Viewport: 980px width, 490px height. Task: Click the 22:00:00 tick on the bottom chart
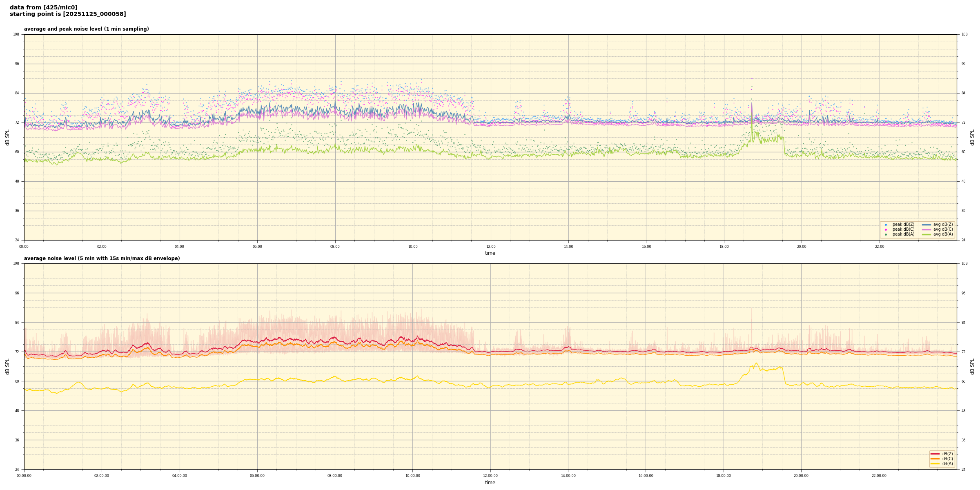pos(879,476)
